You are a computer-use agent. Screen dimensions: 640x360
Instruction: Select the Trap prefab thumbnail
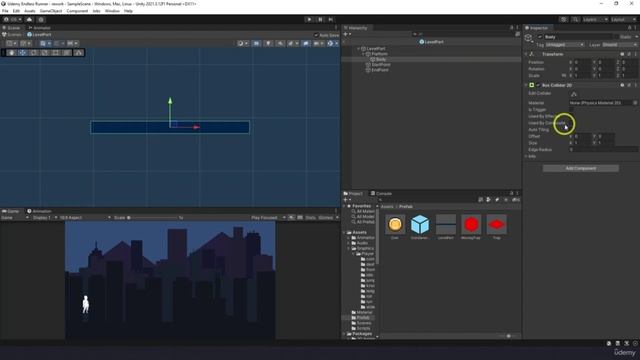pos(496,224)
